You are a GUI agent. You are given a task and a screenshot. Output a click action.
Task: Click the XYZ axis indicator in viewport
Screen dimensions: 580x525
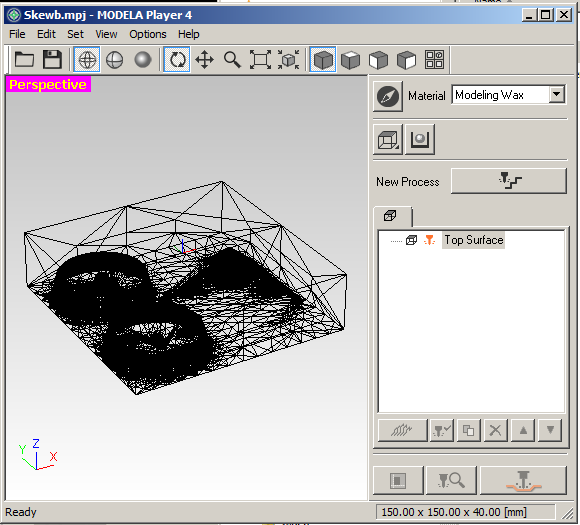click(37, 454)
